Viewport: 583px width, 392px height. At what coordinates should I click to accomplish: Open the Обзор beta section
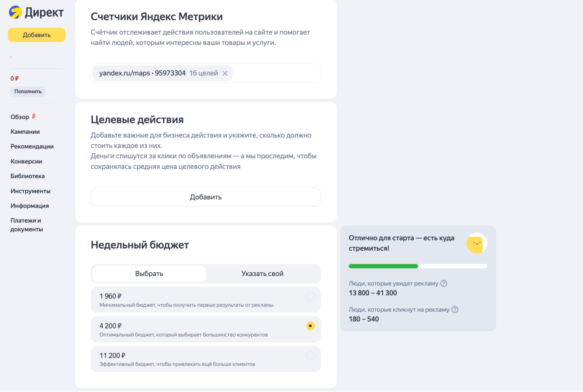[20, 117]
